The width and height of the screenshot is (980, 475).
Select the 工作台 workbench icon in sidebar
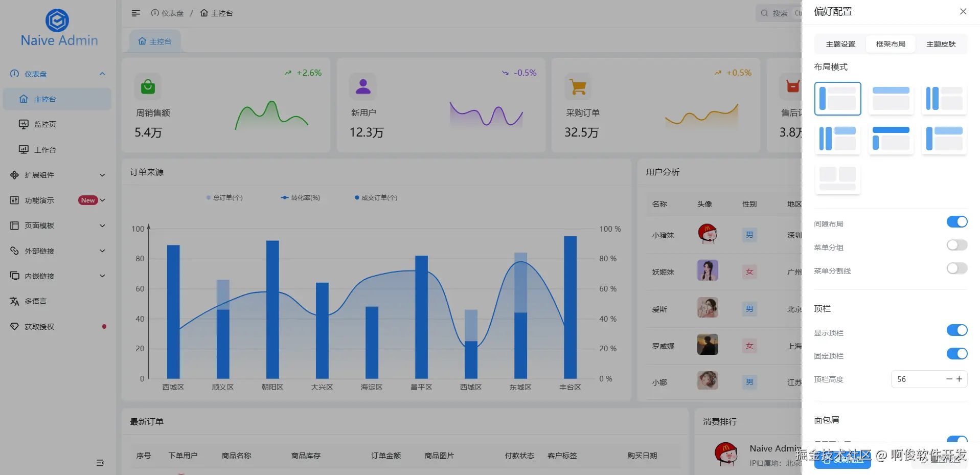[24, 149]
